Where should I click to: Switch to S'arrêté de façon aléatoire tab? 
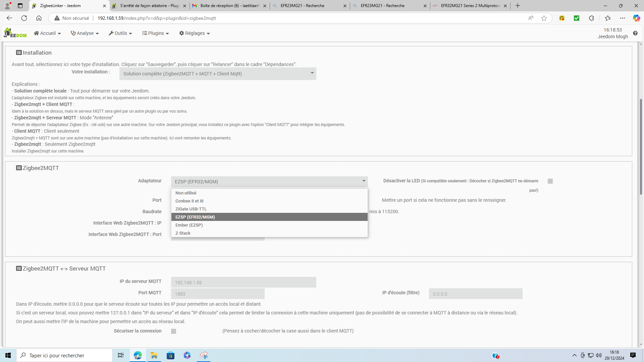pyautogui.click(x=149, y=6)
